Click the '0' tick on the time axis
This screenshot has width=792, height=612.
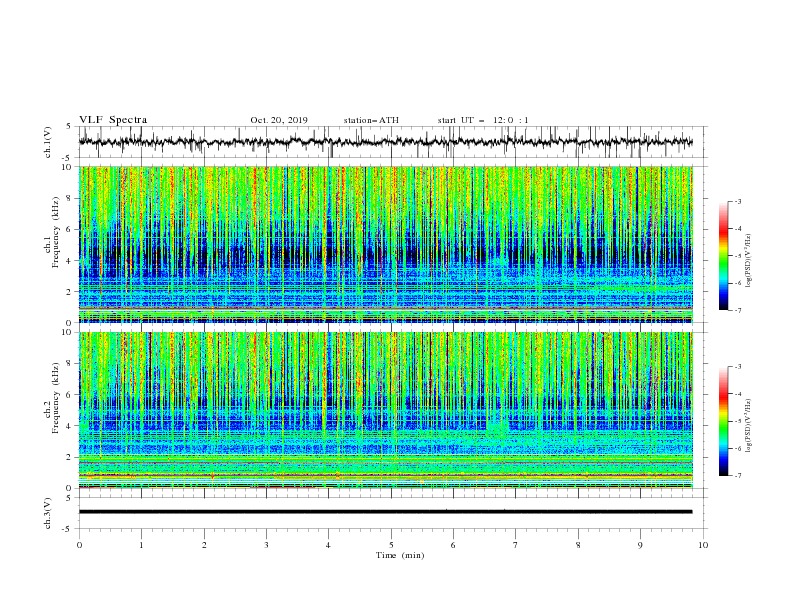click(x=79, y=545)
